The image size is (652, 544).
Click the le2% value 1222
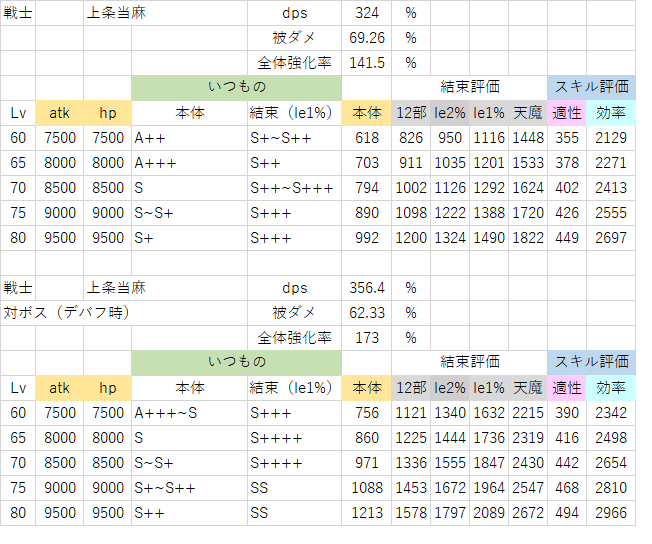[450, 213]
